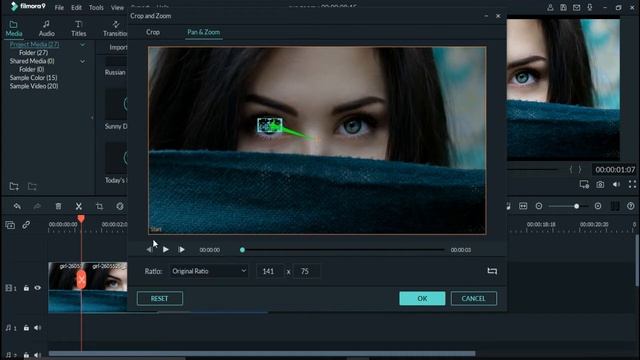Step to previous frame in dialog
640x360 pixels.
(x=149, y=249)
